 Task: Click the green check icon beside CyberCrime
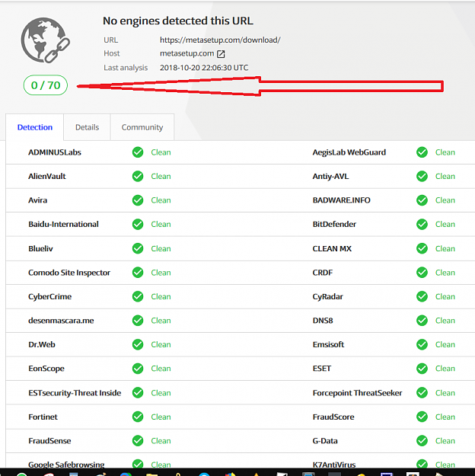[x=138, y=296]
